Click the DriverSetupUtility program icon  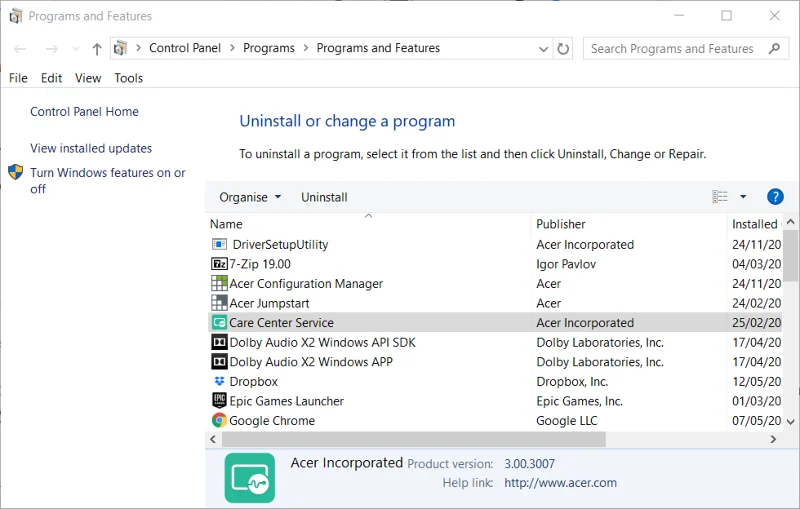(219, 244)
